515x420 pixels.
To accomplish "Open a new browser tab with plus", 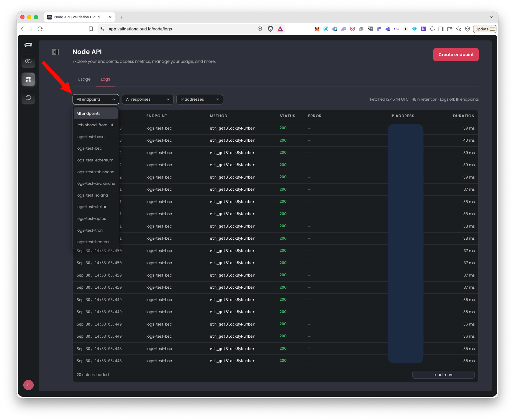I will tap(121, 17).
